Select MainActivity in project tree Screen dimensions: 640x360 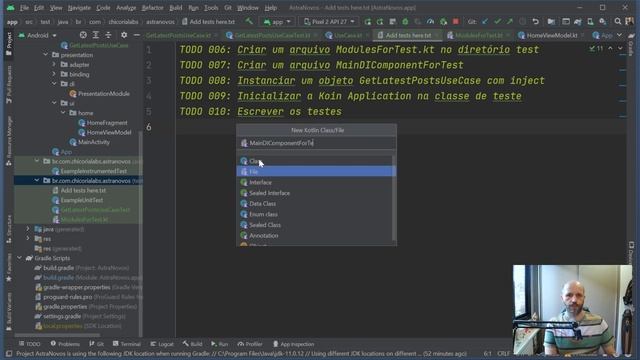coord(94,142)
